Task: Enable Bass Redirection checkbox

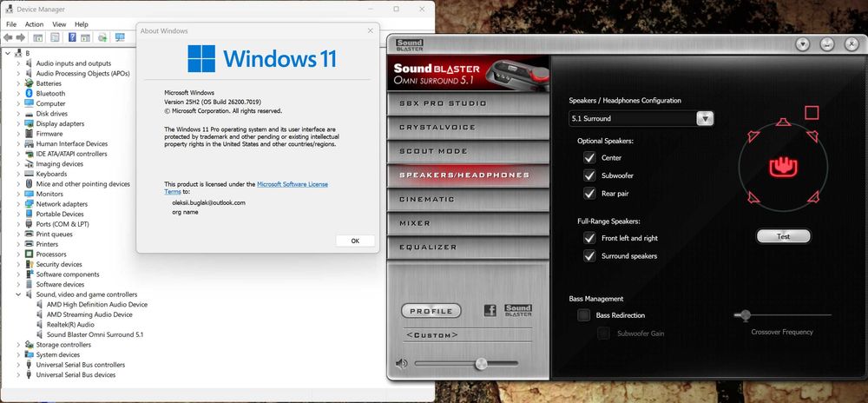Action: tap(583, 315)
